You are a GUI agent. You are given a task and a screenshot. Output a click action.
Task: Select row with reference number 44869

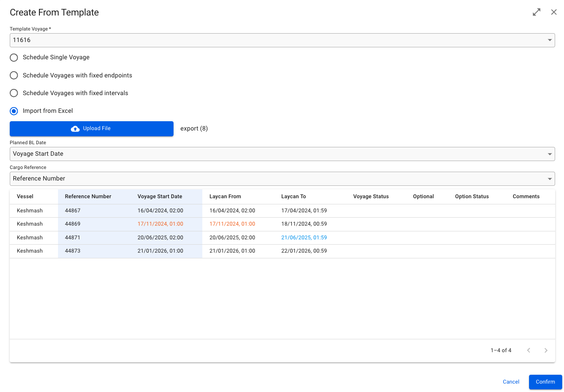(x=73, y=224)
